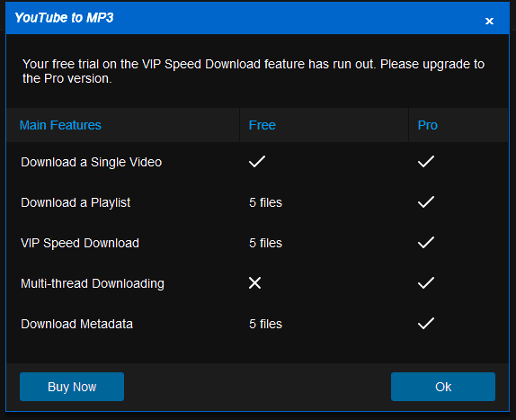
Task: Click the YouTube to MP3 title text
Action: tap(64, 18)
